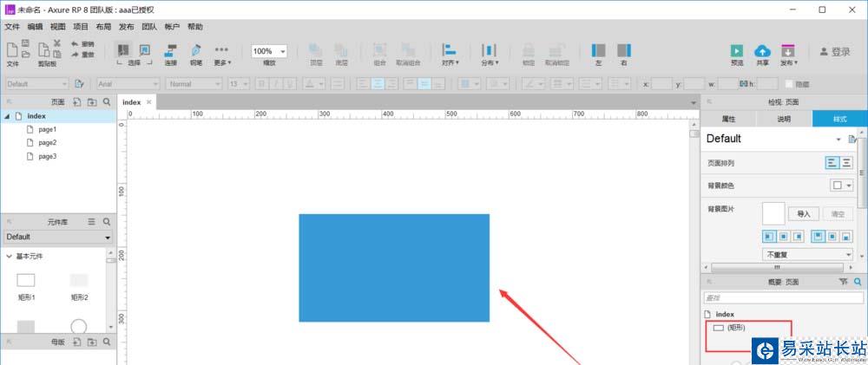Open the 布局 menu

click(103, 27)
